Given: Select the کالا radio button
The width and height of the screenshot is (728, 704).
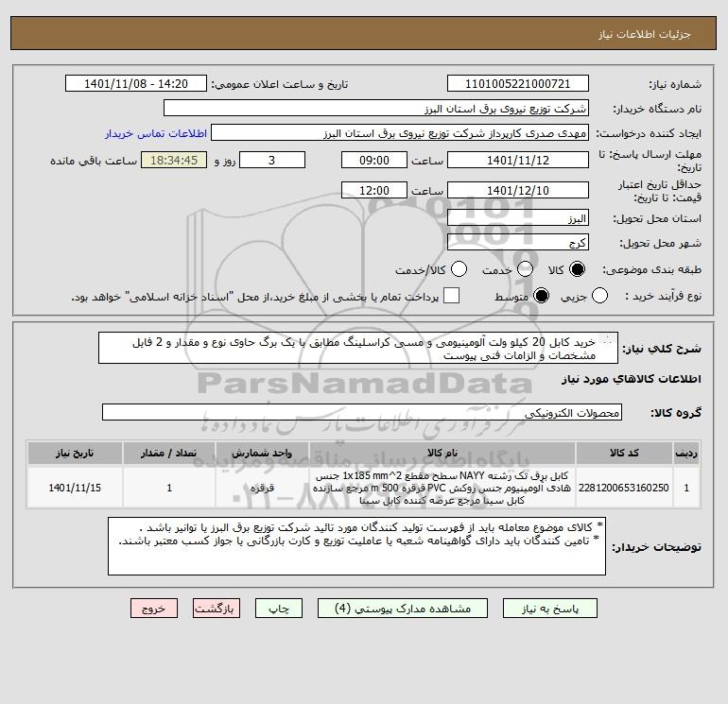Looking at the screenshot, I should [577, 269].
